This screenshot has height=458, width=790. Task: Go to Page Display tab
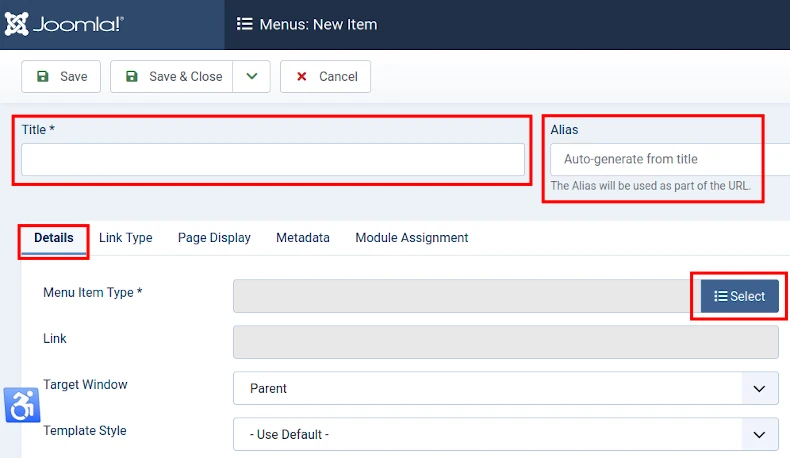coord(214,238)
